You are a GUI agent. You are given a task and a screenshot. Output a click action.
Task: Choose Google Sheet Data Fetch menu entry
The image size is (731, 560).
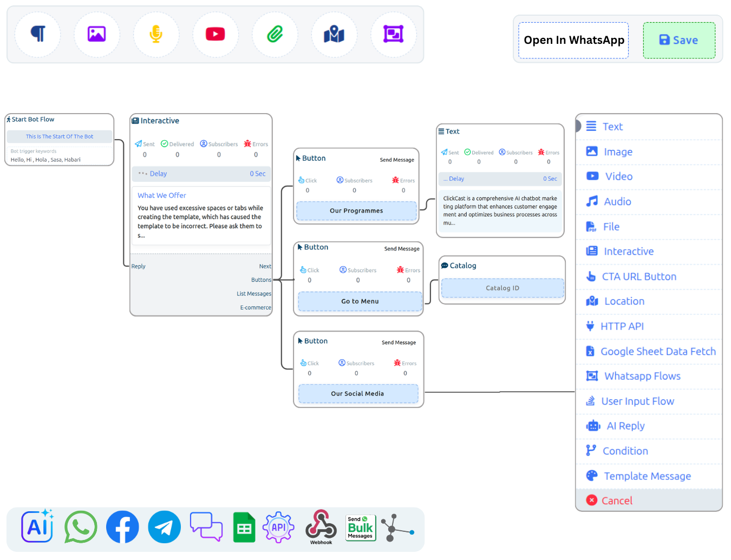click(649, 352)
